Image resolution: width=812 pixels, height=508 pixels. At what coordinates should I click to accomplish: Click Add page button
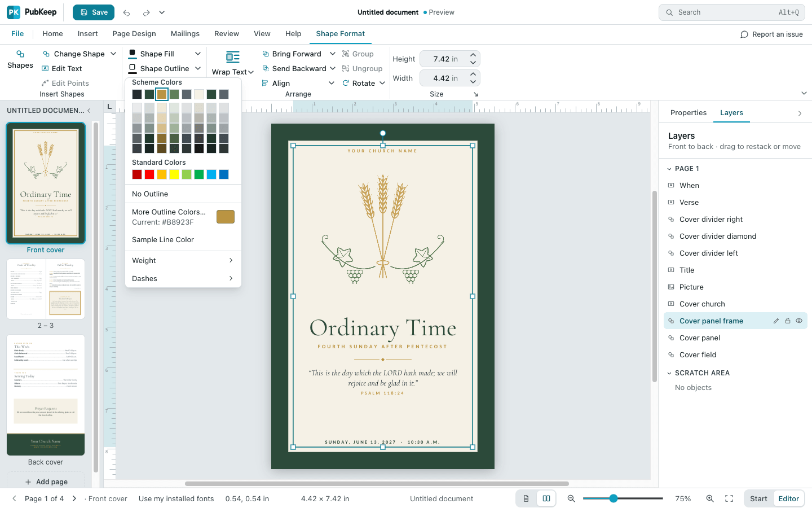pyautogui.click(x=46, y=482)
